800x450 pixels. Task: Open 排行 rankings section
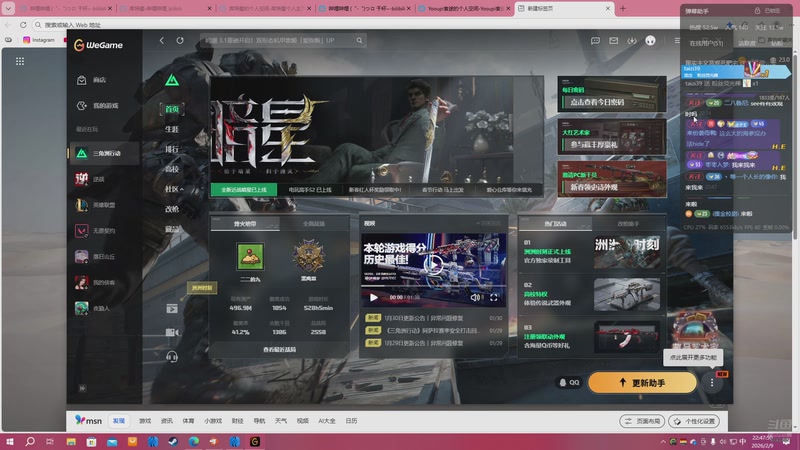(172, 149)
